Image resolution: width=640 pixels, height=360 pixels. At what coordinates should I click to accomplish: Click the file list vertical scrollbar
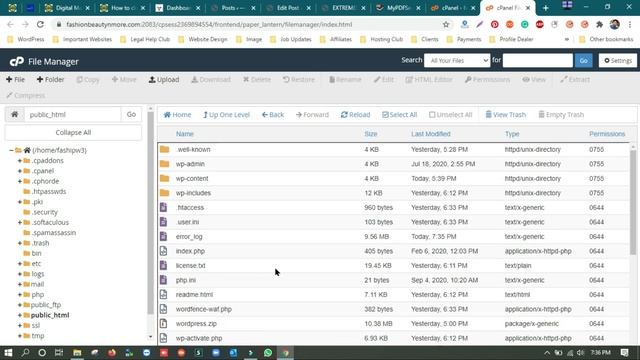[633, 202]
